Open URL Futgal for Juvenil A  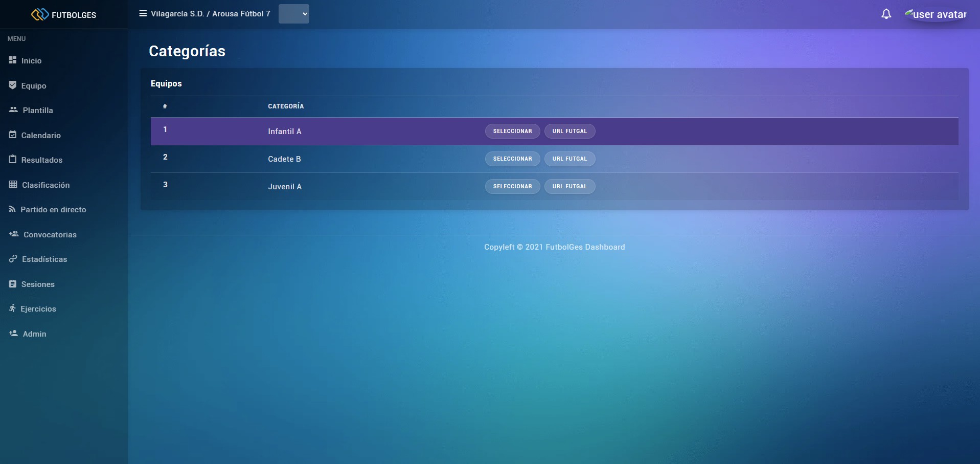569,186
